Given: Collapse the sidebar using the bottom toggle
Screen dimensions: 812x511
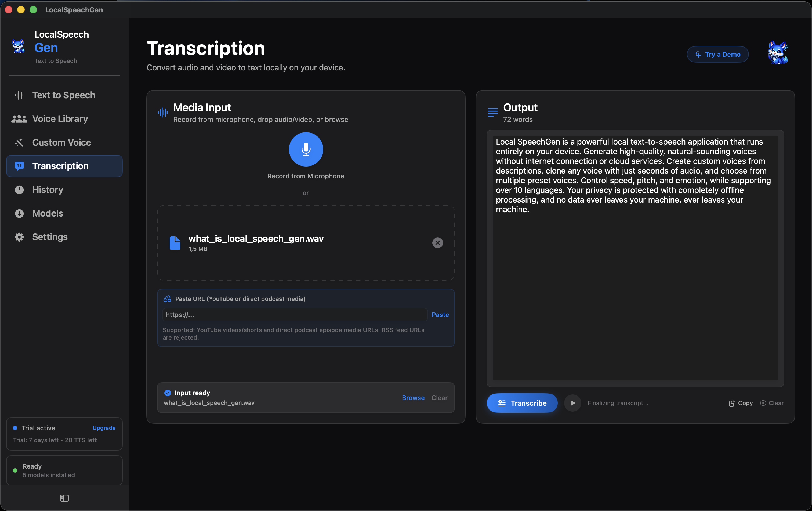Looking at the screenshot, I should click(x=64, y=498).
